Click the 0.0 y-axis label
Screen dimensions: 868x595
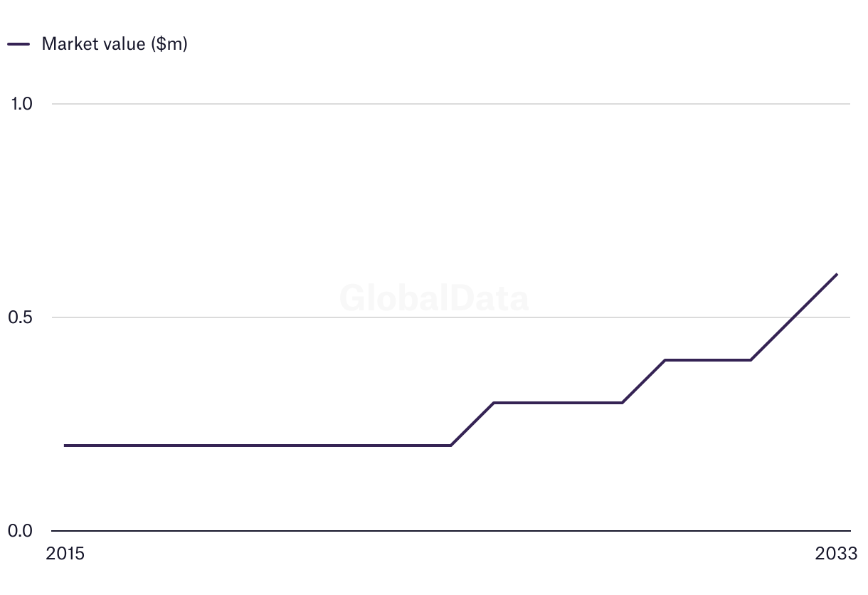tap(21, 531)
